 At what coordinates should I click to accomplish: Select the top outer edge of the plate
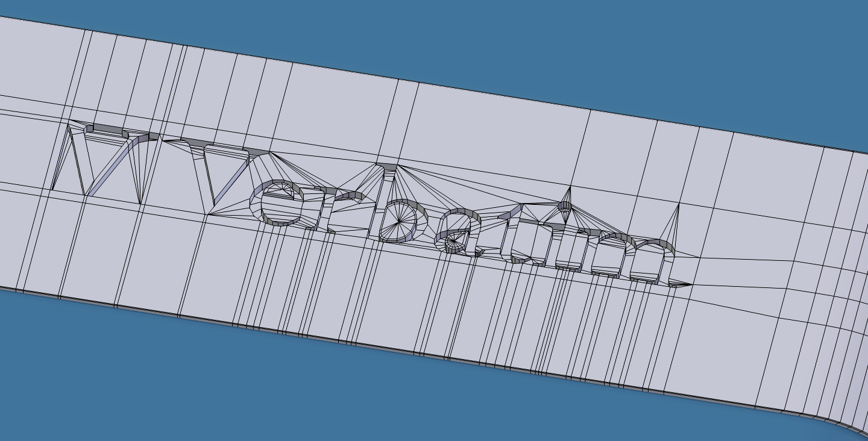(434, 84)
